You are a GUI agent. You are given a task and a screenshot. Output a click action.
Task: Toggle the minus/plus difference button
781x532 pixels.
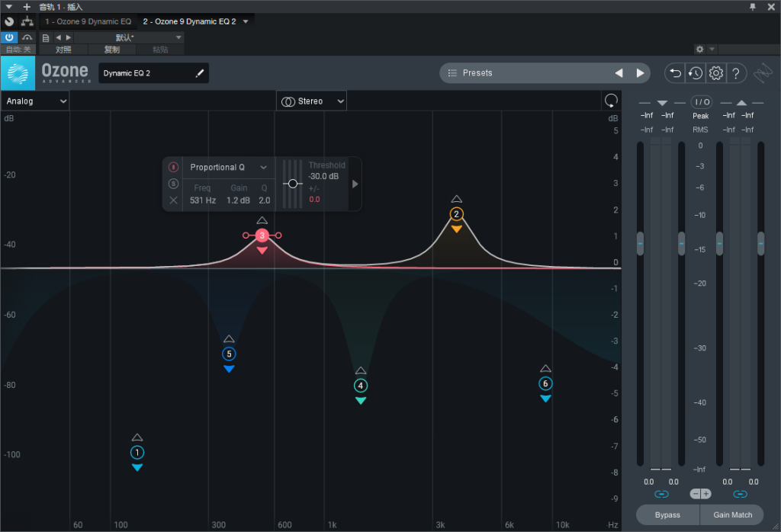(700, 494)
